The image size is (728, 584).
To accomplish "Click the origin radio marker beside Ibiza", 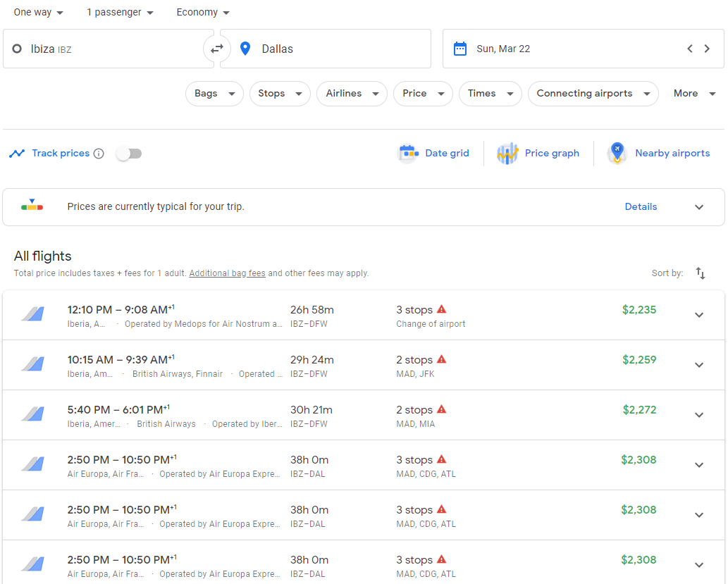I will click(x=16, y=49).
